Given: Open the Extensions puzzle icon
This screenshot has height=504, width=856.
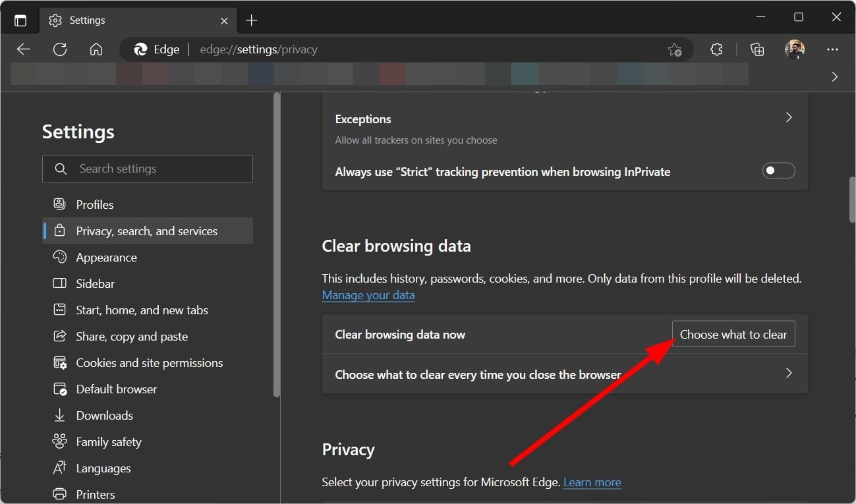Looking at the screenshot, I should [x=716, y=49].
